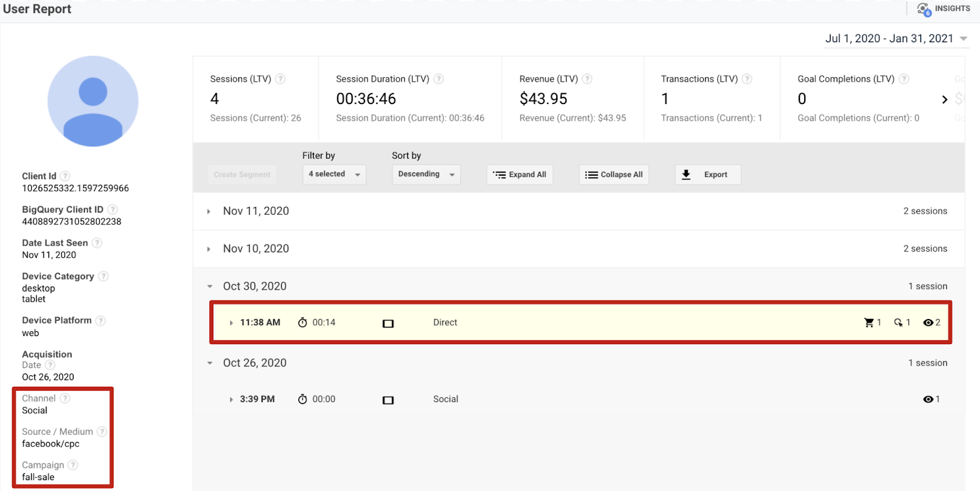
Task: Click the help icon beside Campaign
Action: click(73, 465)
